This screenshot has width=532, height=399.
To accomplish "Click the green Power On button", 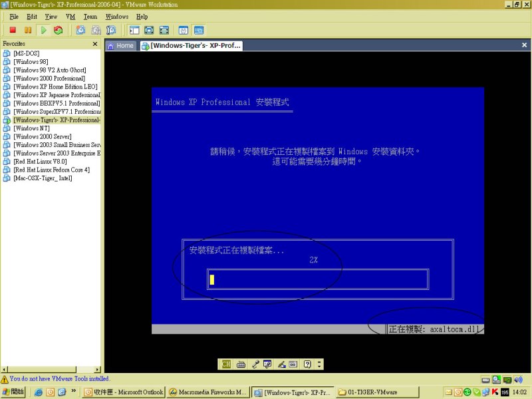I will (x=43, y=30).
